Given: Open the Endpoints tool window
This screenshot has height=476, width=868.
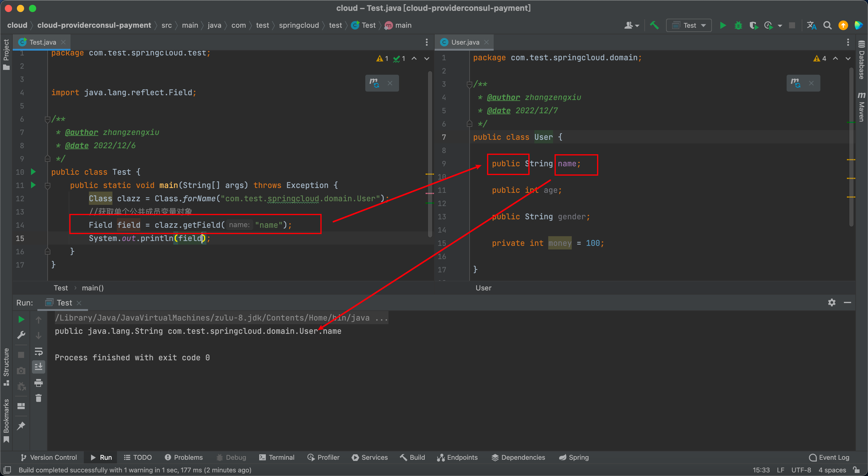Looking at the screenshot, I should (457, 457).
